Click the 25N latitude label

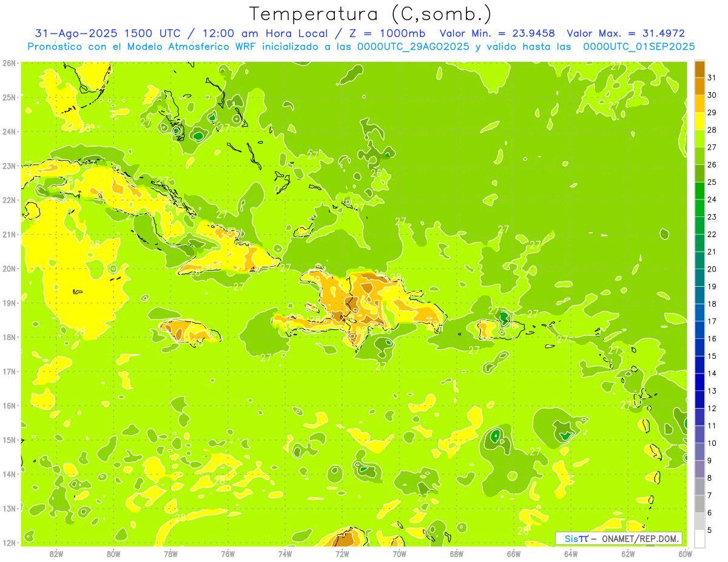coord(9,97)
